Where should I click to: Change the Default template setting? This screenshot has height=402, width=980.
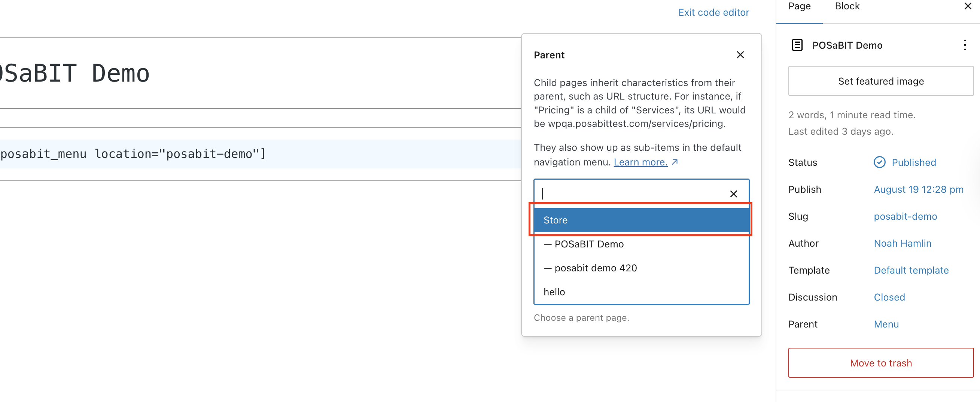[911, 270]
